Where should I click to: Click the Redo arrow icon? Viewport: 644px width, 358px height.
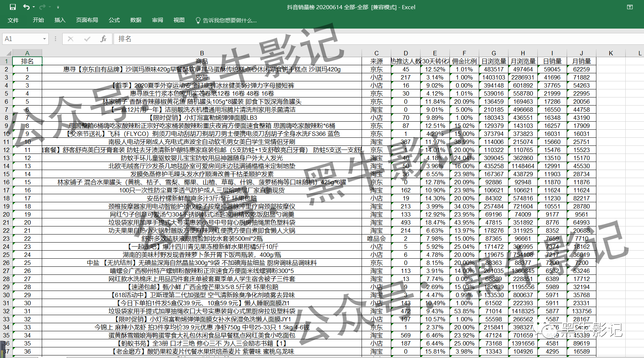42,7
